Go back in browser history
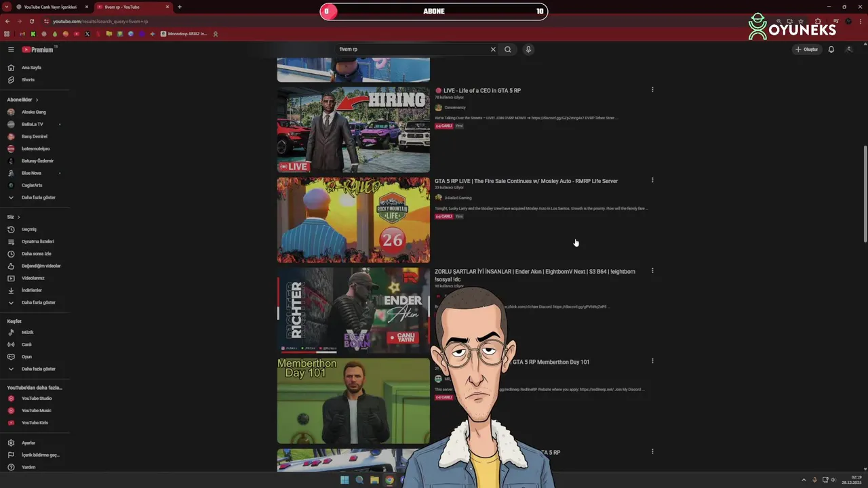 (x=7, y=21)
